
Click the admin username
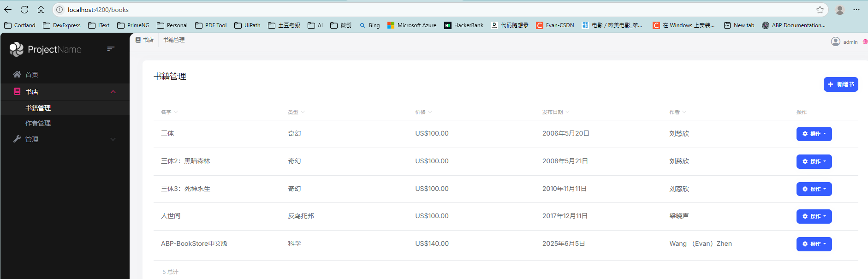point(850,42)
